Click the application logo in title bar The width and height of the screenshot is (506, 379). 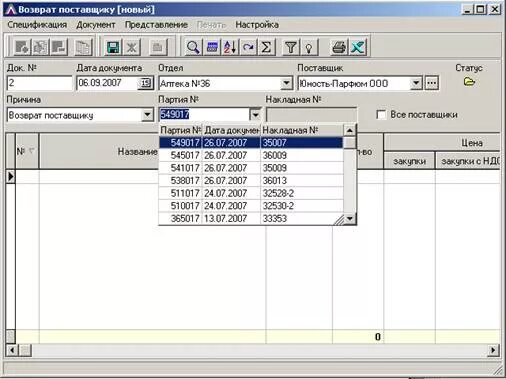tap(11, 9)
